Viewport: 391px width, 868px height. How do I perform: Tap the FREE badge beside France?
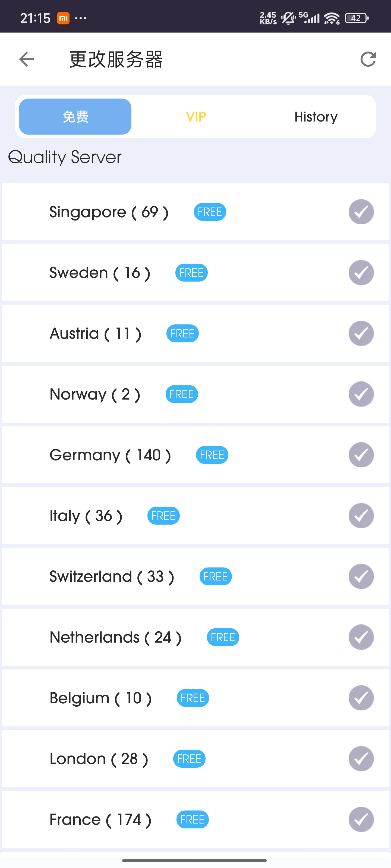192,819
